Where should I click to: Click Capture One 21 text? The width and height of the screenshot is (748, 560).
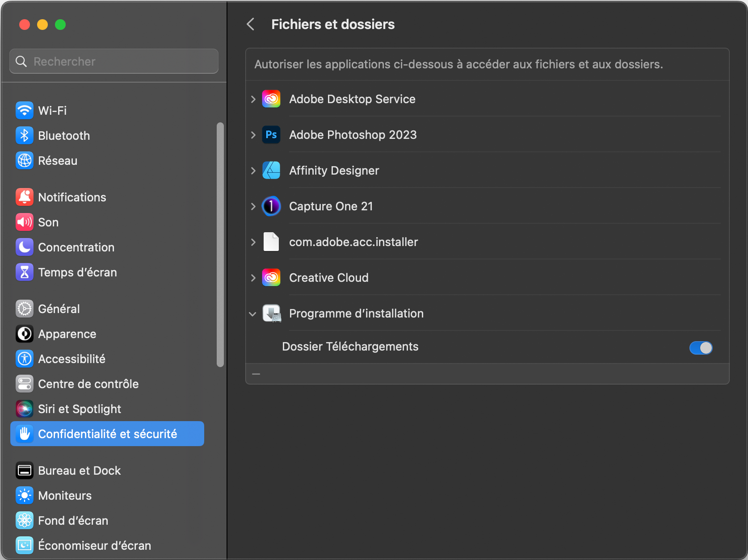[x=331, y=206]
